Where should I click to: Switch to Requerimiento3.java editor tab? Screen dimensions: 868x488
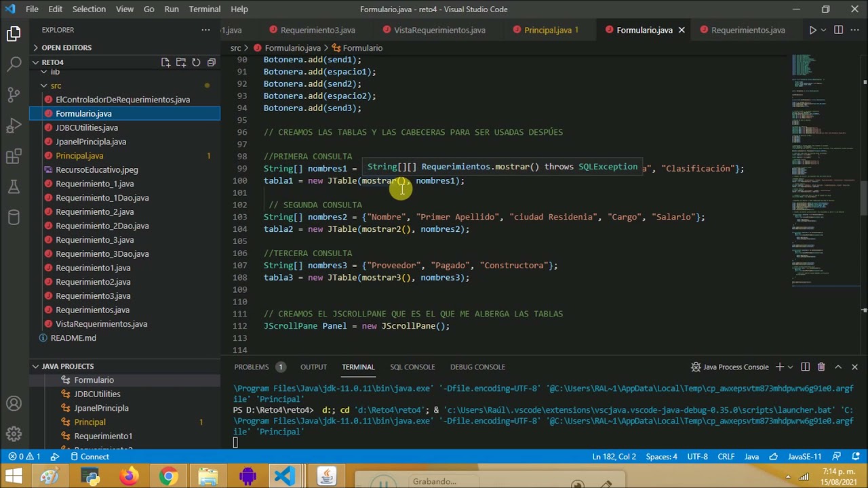318,30
